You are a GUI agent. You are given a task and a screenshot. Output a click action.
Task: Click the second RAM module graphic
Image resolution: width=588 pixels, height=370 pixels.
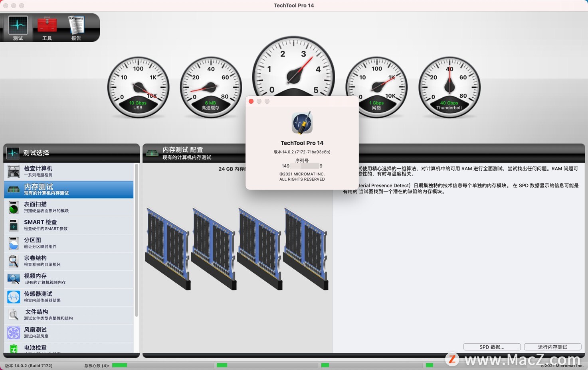tap(214, 248)
